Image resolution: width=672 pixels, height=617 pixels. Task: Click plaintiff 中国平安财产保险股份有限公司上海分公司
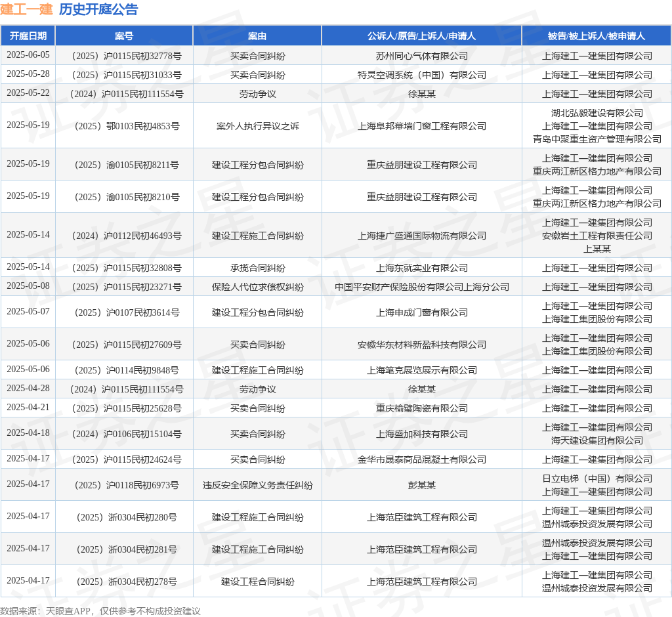(422, 286)
